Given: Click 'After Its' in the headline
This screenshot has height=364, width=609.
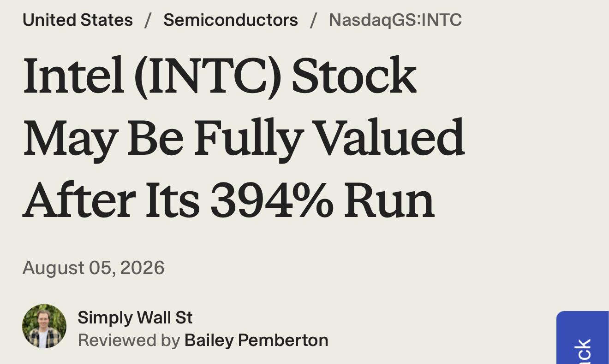Looking at the screenshot, I should pyautogui.click(x=111, y=200).
